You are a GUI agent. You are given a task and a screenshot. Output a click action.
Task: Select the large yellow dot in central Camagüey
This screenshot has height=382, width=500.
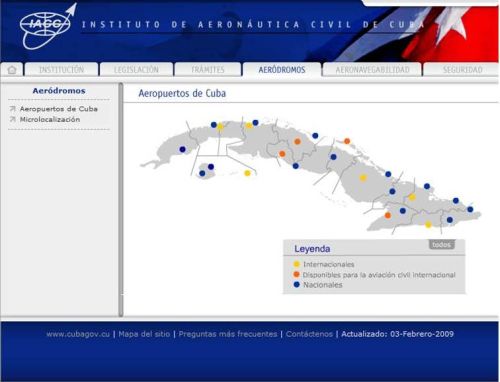pyautogui.click(x=363, y=178)
